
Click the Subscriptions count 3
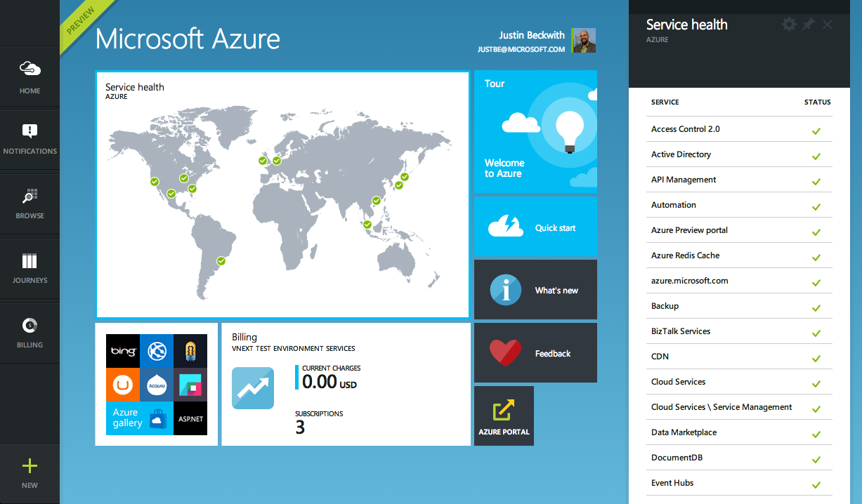click(300, 427)
